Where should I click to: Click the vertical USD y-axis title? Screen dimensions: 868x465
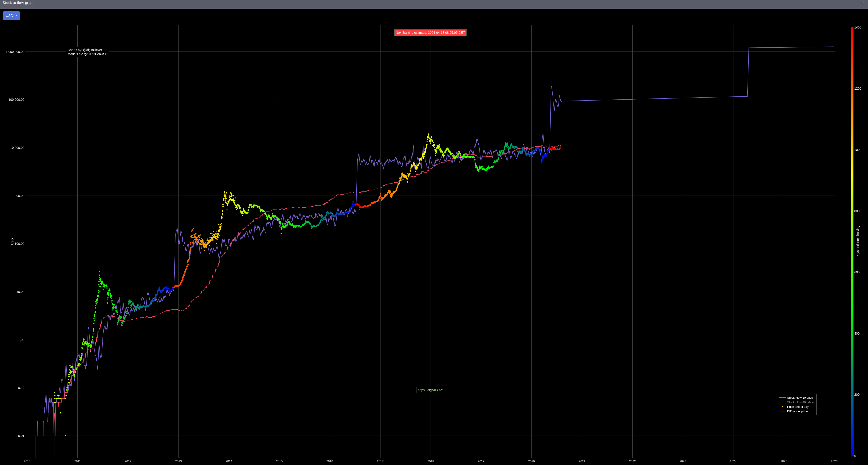click(x=13, y=241)
